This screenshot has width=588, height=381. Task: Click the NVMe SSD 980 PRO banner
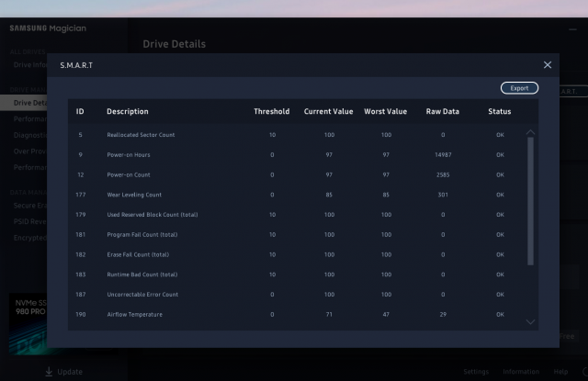coord(24,321)
